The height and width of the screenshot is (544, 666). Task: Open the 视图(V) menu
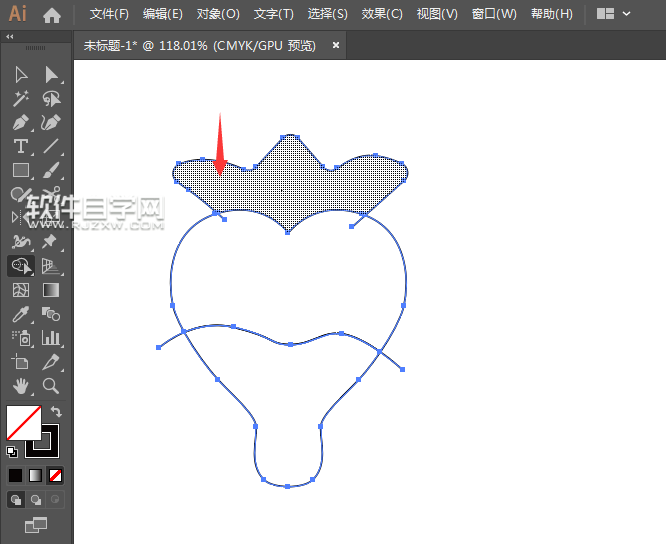pyautogui.click(x=437, y=14)
